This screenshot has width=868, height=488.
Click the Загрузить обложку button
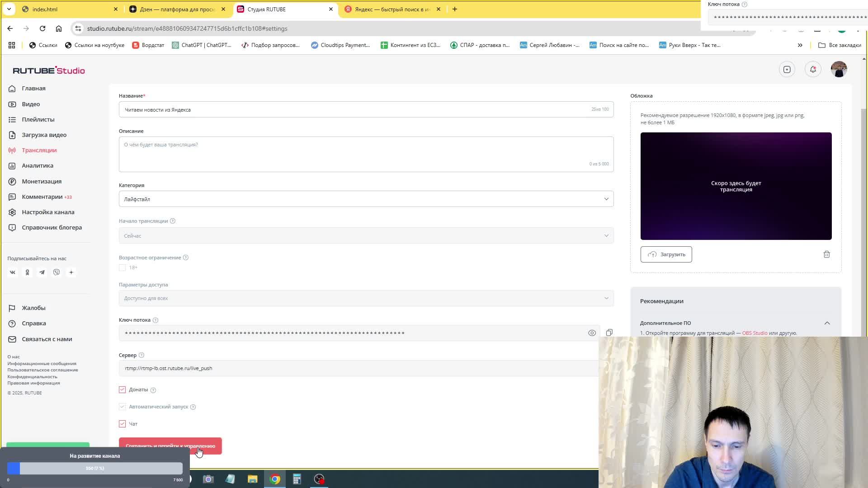click(666, 254)
